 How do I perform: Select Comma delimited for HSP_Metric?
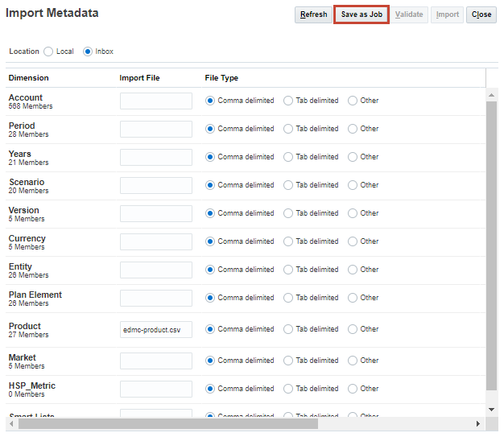point(210,389)
